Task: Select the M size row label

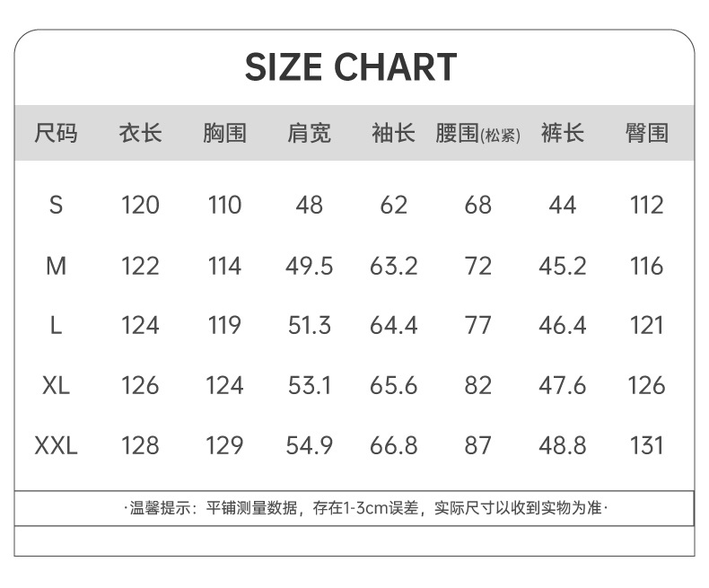Action: click(x=56, y=266)
